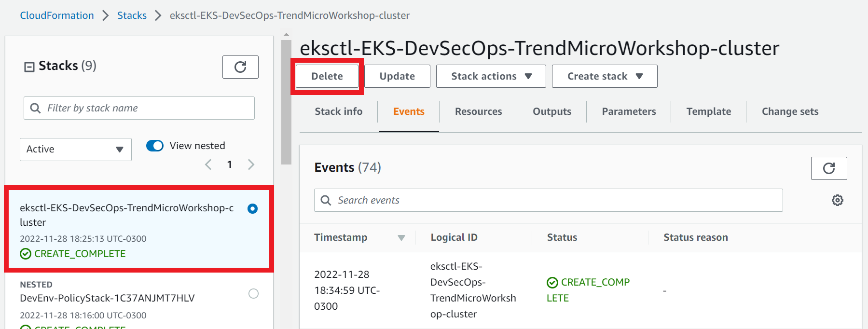This screenshot has height=329, width=868.
Task: Open the Stack info tab
Action: tap(339, 111)
